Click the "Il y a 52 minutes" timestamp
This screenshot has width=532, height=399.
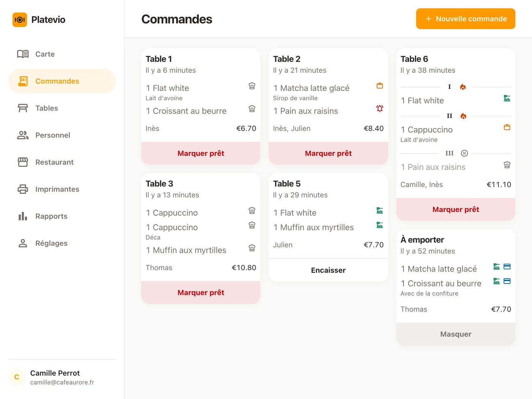point(427,251)
